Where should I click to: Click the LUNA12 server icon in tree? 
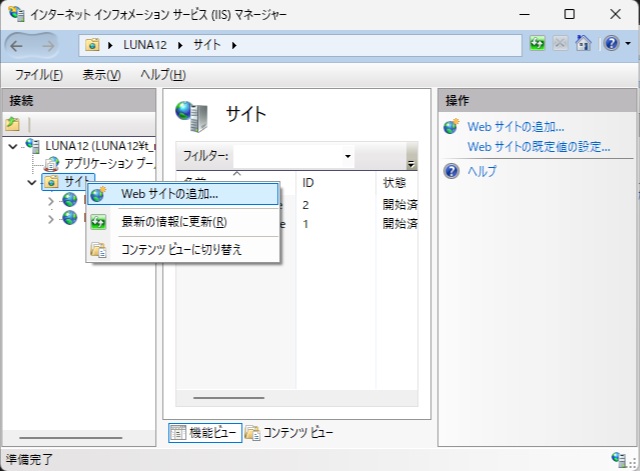[32, 145]
